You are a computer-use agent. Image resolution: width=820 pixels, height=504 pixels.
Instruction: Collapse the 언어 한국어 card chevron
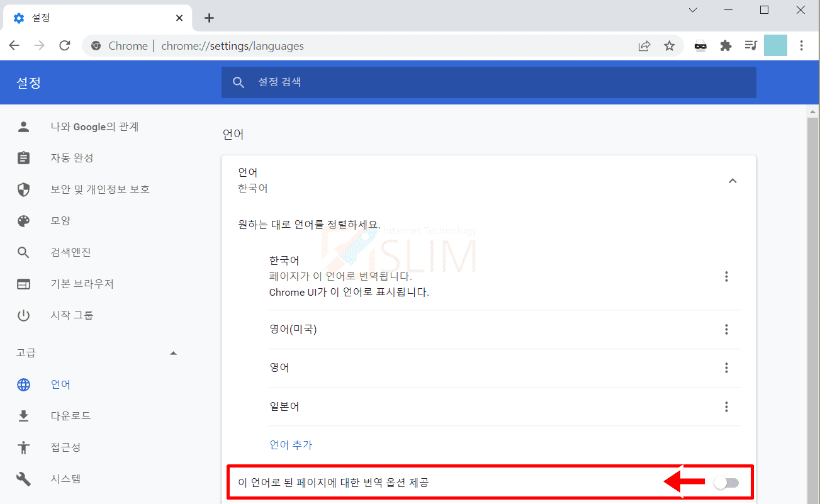[x=732, y=181]
